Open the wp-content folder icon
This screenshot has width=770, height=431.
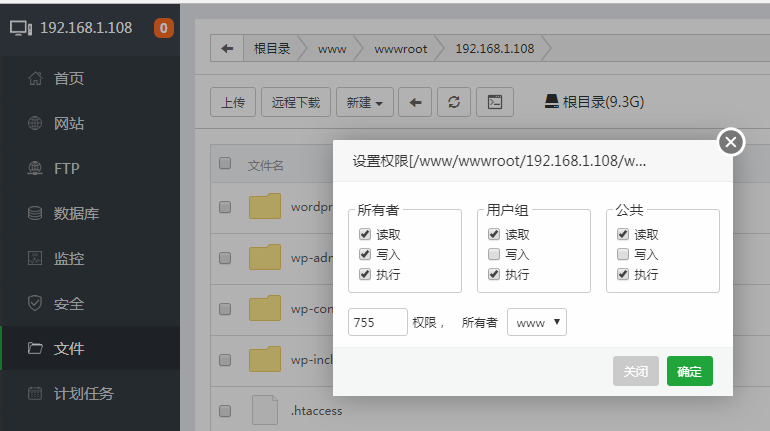tap(265, 308)
